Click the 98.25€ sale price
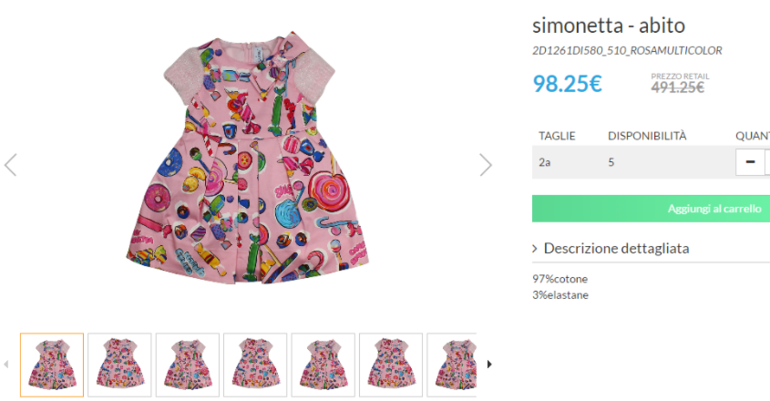 567,84
